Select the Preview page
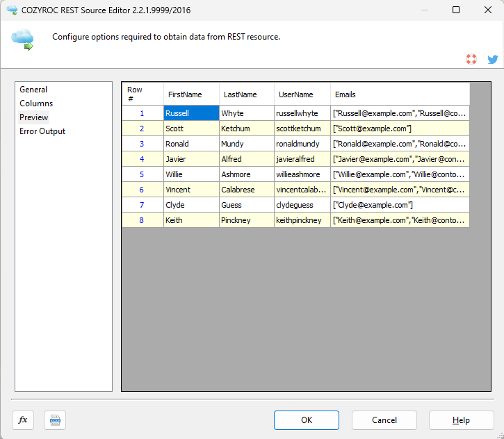Image resolution: width=504 pixels, height=439 pixels. [34, 117]
